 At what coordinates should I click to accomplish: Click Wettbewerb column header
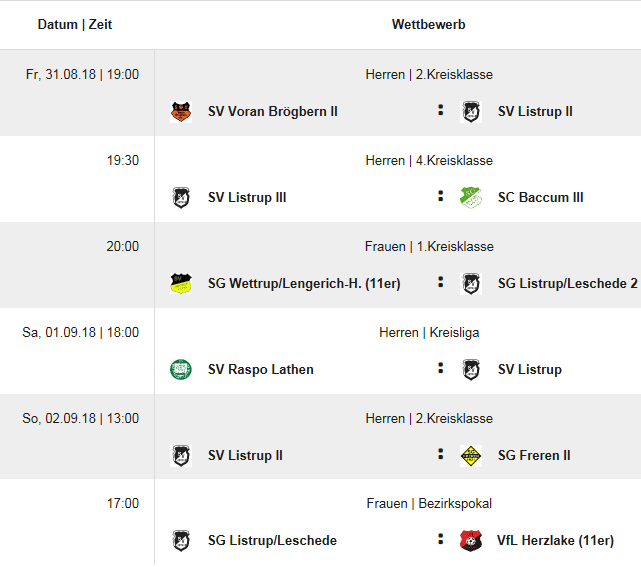(x=428, y=25)
